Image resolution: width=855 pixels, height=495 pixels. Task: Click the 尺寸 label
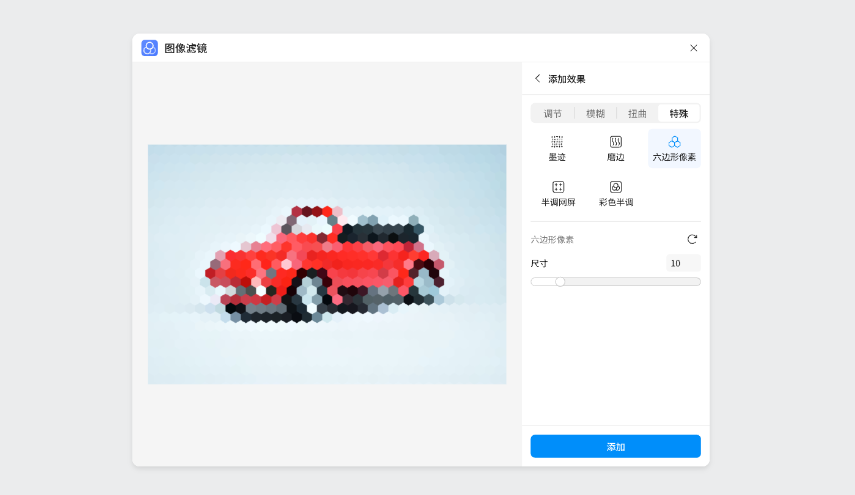tap(539, 263)
